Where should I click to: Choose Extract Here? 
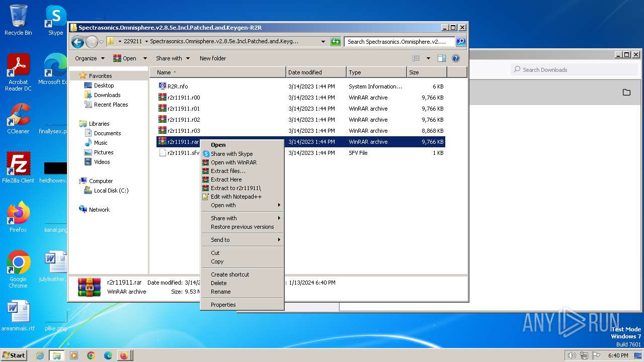[243, 179]
